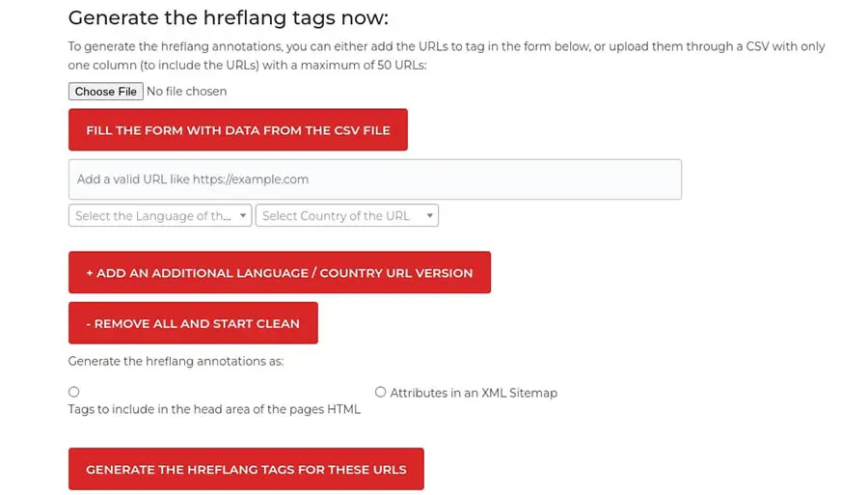The image size is (868, 495).
Task: Click the plus sign on the Add button
Action: (x=90, y=273)
